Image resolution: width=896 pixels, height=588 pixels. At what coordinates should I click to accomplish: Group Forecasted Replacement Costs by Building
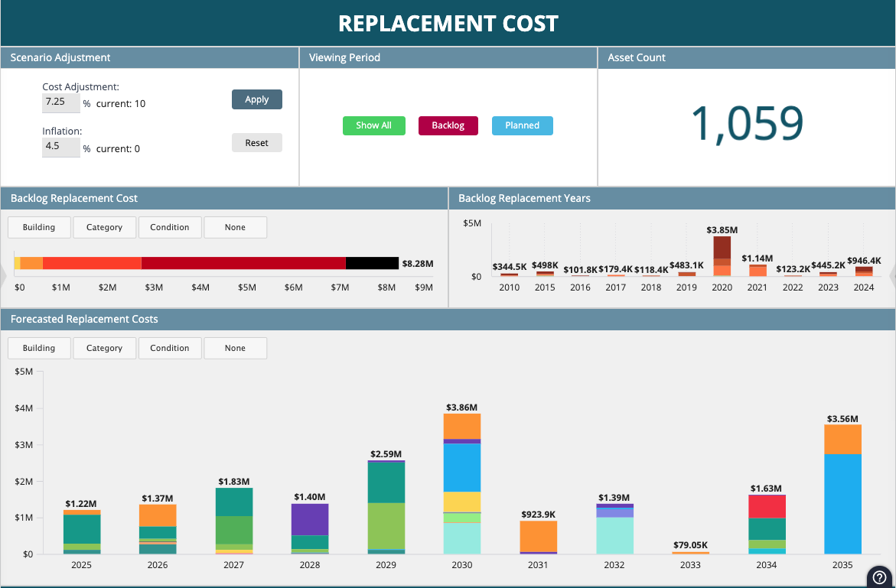click(x=39, y=348)
